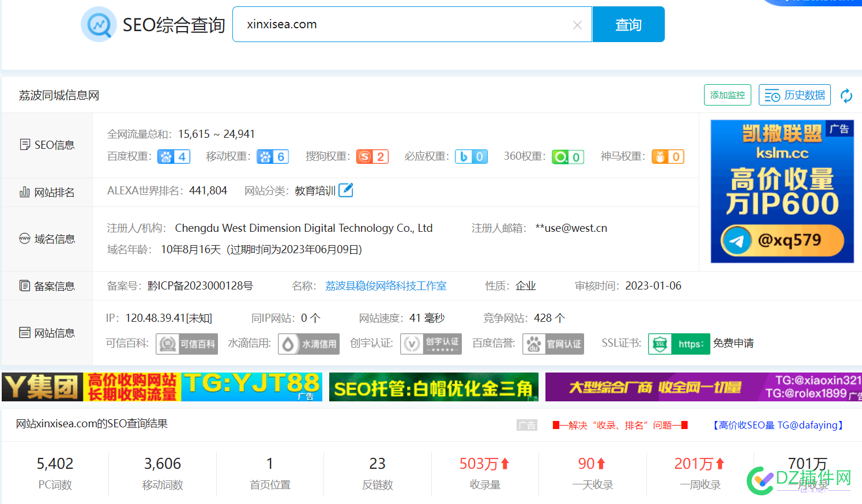
Task: Click 免费申请 SSL link
Action: pyautogui.click(x=733, y=343)
